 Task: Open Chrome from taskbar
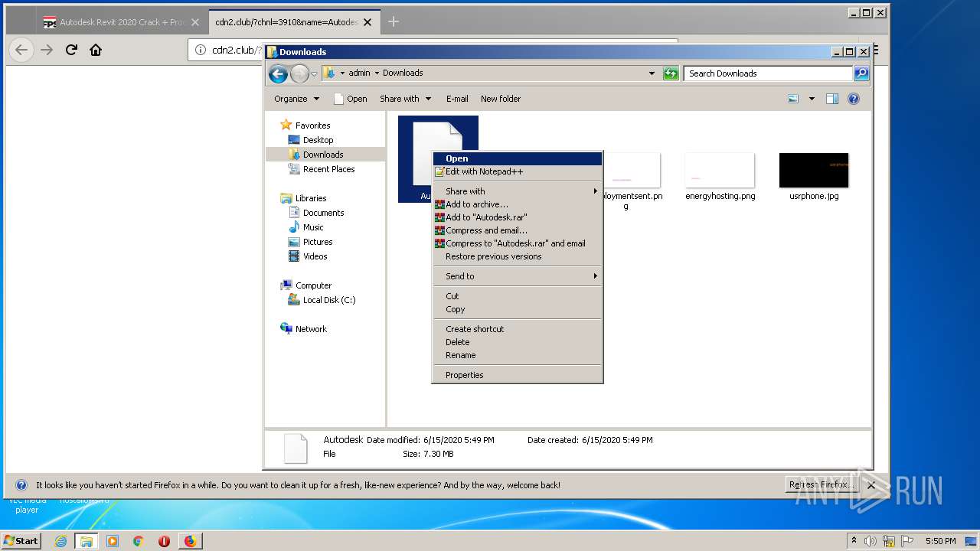[x=138, y=541]
